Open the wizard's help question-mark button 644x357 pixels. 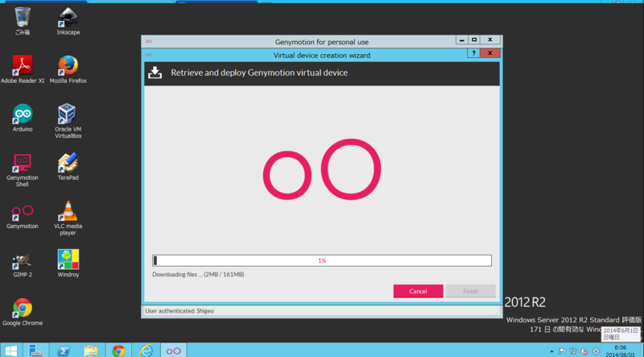click(x=473, y=53)
